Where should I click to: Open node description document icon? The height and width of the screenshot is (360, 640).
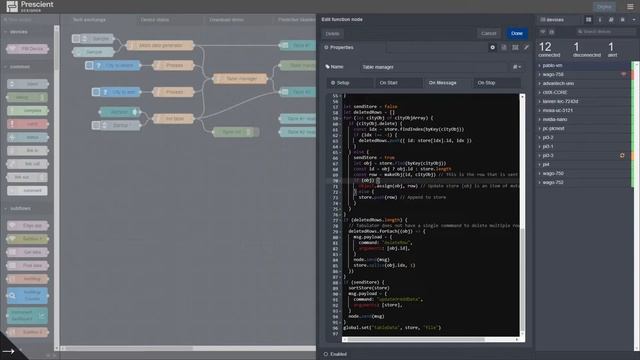(x=504, y=47)
